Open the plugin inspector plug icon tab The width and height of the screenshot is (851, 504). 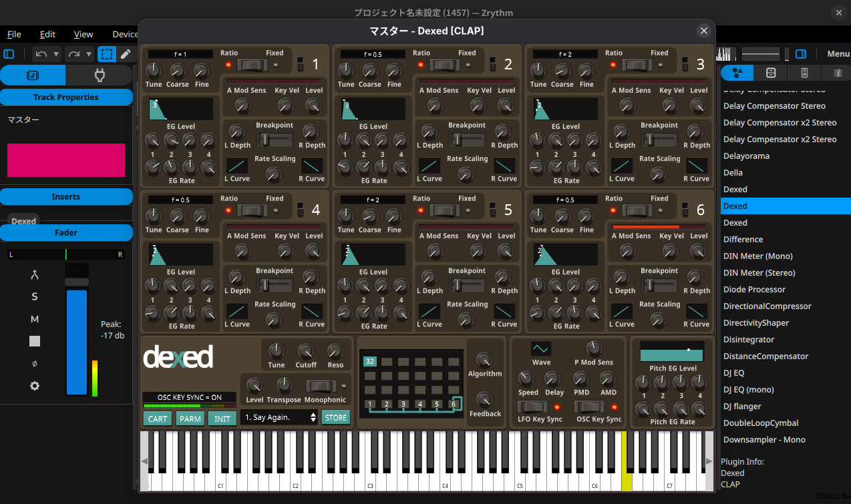(100, 75)
